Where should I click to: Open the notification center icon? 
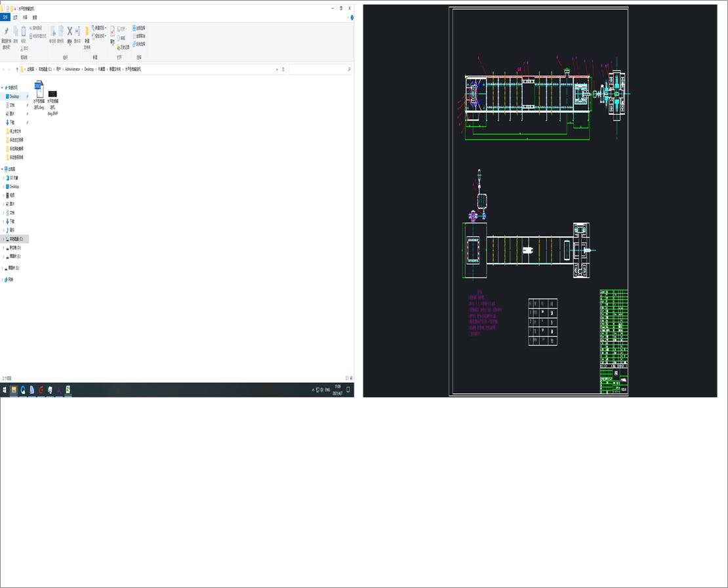pos(348,390)
